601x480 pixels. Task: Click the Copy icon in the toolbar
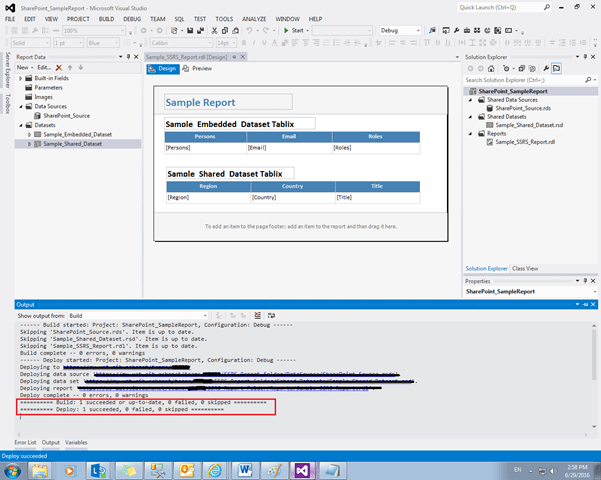[x=225, y=30]
